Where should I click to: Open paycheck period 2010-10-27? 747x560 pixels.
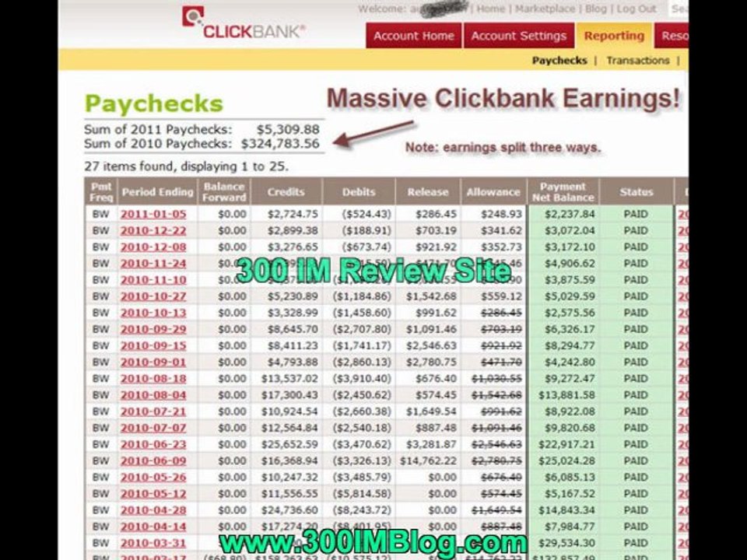coord(153,296)
